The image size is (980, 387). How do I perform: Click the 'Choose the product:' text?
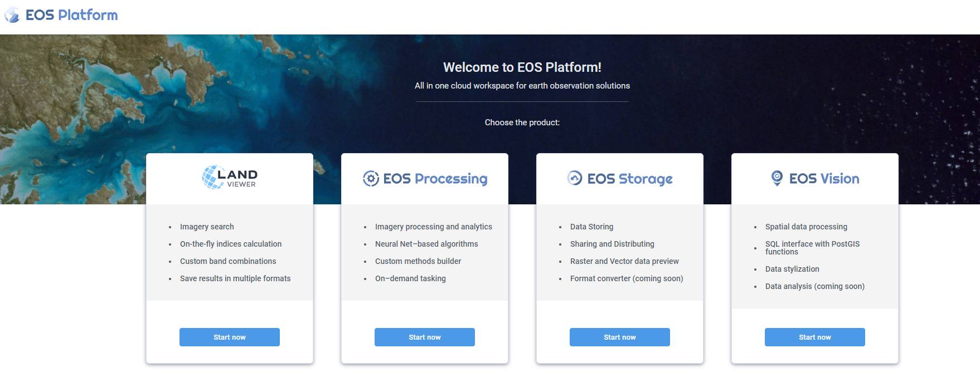click(x=522, y=123)
